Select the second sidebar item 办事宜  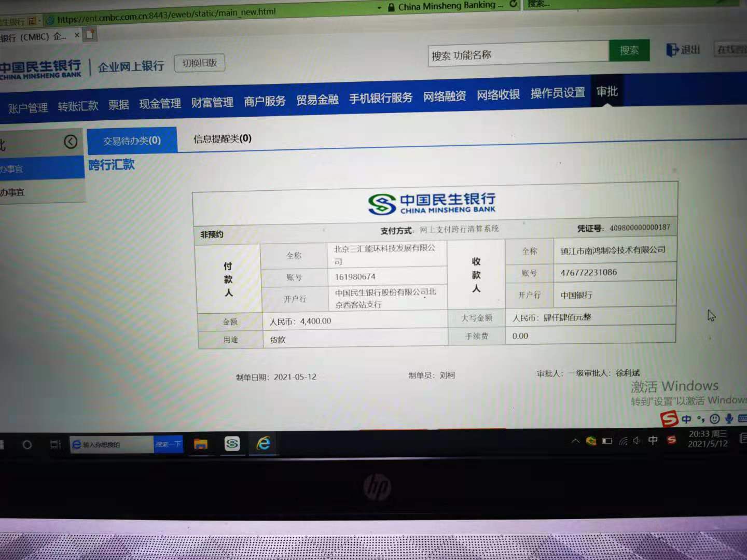(42, 191)
